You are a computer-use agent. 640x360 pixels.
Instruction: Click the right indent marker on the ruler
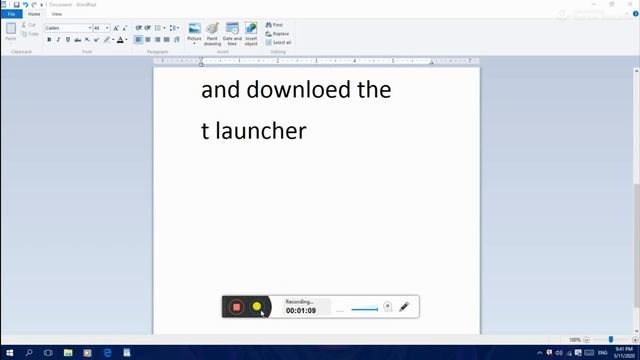point(431,62)
